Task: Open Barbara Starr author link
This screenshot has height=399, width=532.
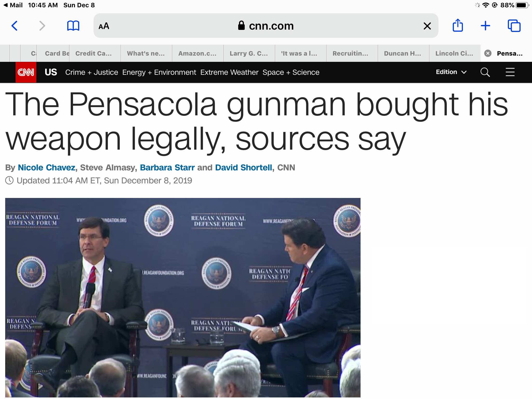Action: pos(167,168)
